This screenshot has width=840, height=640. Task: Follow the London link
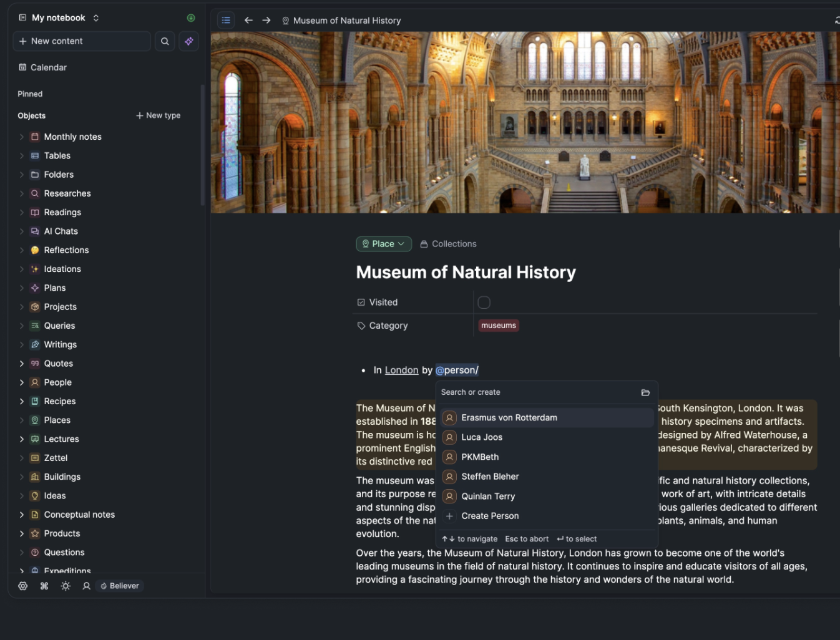click(x=401, y=370)
